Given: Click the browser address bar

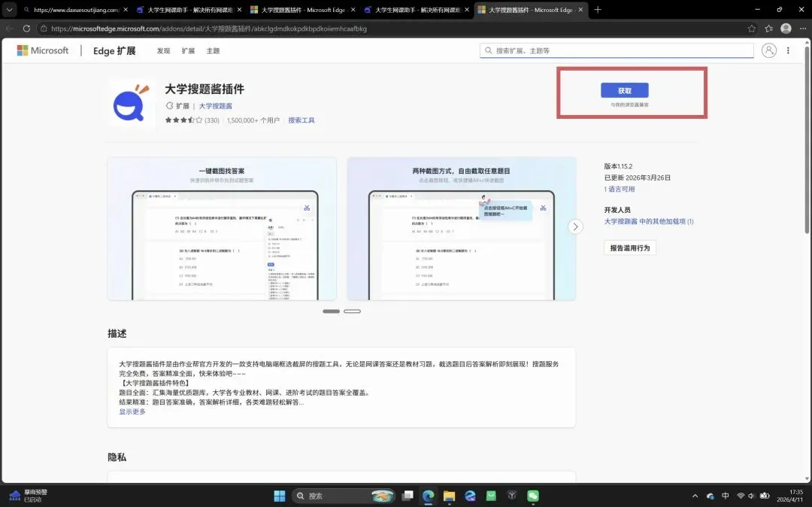Looking at the screenshot, I should coord(391,29).
